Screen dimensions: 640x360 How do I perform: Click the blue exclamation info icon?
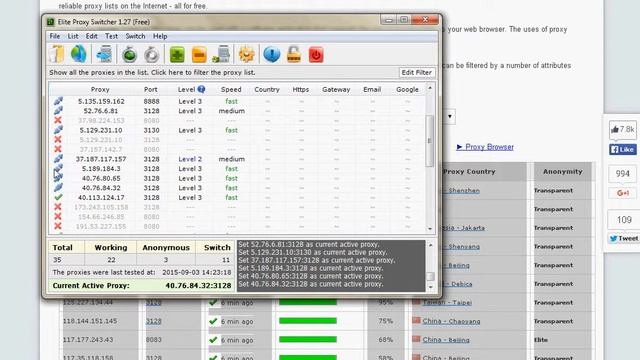pos(272,55)
